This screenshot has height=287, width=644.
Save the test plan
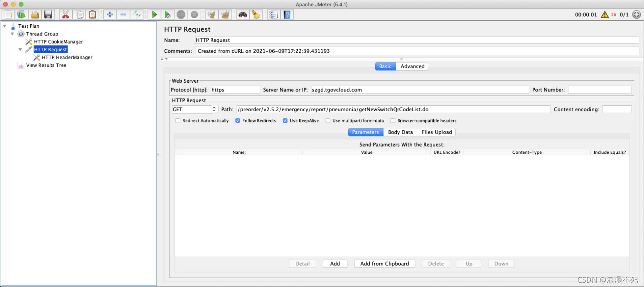[48, 15]
